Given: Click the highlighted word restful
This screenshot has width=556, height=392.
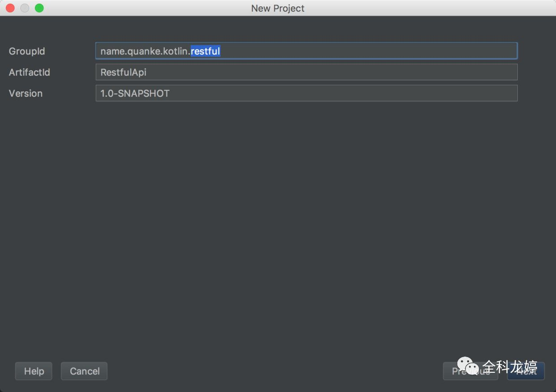Looking at the screenshot, I should 205,51.
